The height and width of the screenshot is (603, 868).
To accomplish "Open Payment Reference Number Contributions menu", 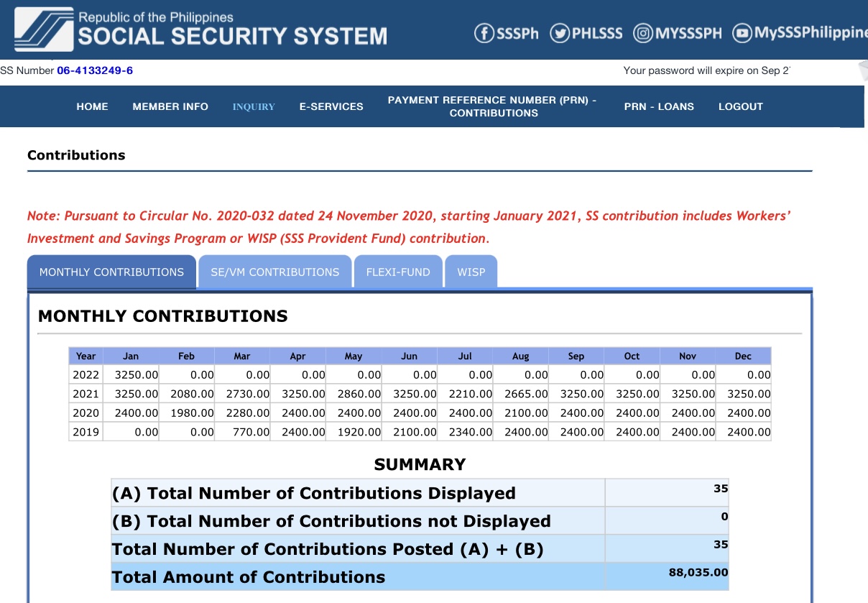I will pos(493,106).
